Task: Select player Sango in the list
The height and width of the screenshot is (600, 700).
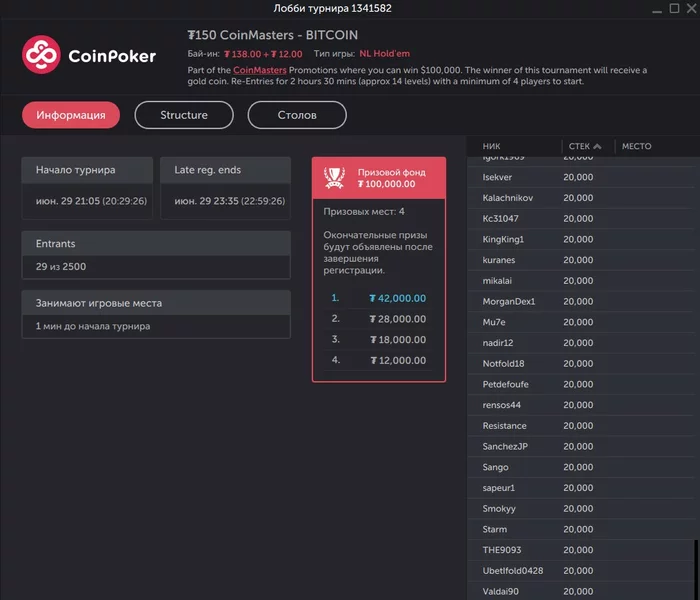Action: coord(581,467)
